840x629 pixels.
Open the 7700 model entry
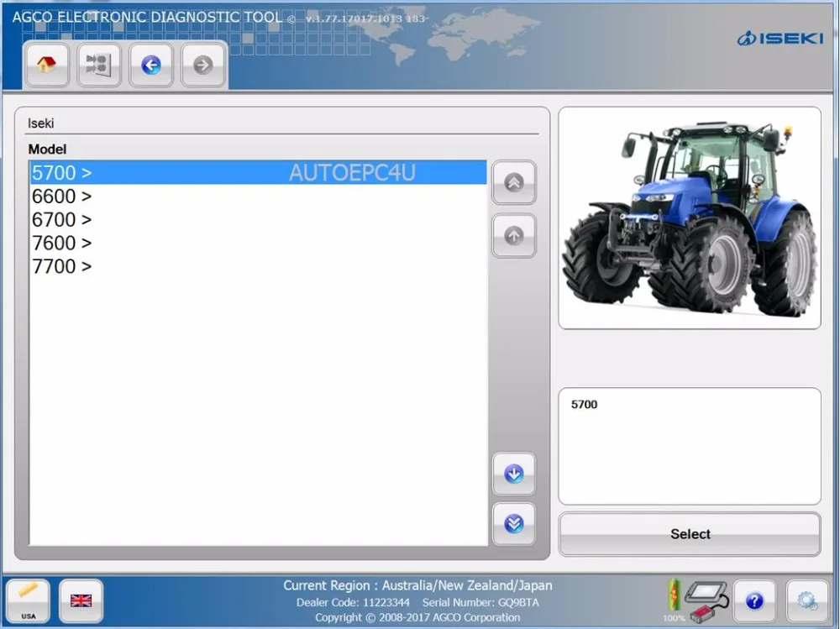[258, 266]
